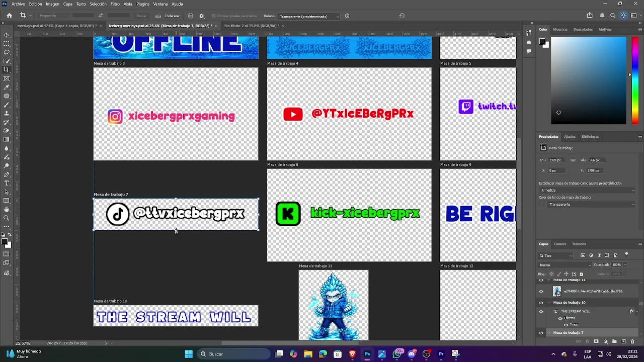Select the Pen tool
644x362 pixels.
(x=7, y=174)
